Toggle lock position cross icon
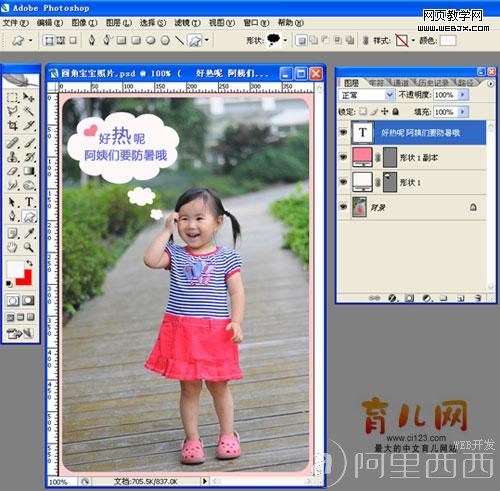This screenshot has width=500, height=491. tap(385, 112)
